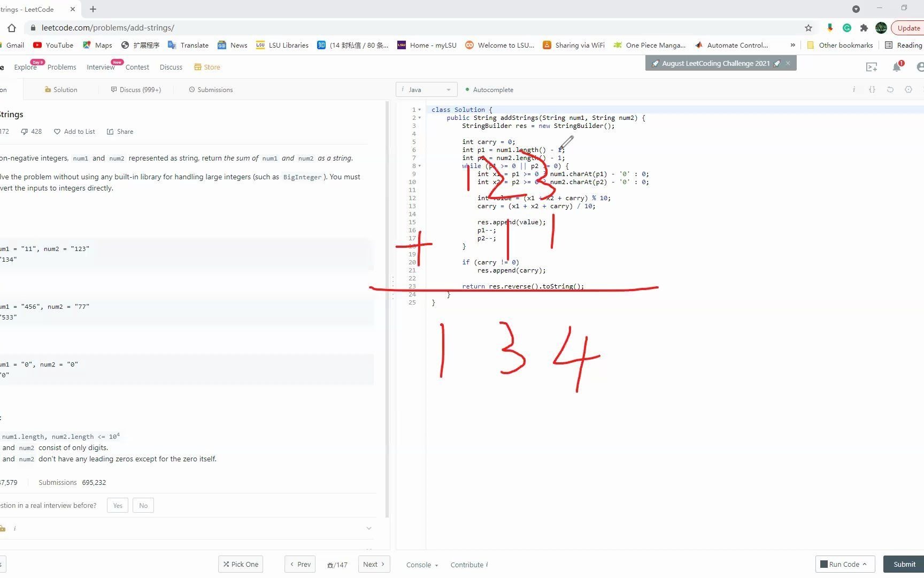This screenshot has width=924, height=578.
Task: Open the Run Code options caret
Action: [864, 564]
